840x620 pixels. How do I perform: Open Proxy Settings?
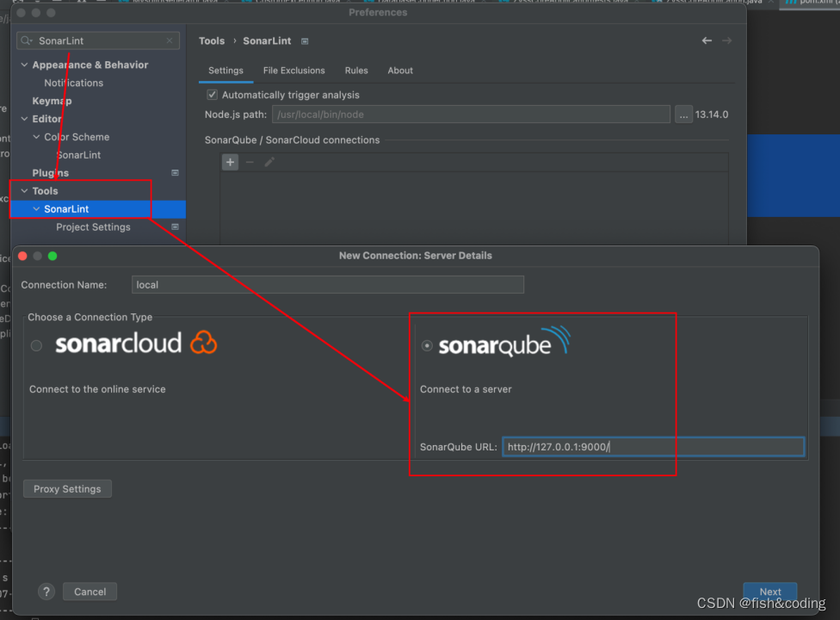tap(67, 489)
